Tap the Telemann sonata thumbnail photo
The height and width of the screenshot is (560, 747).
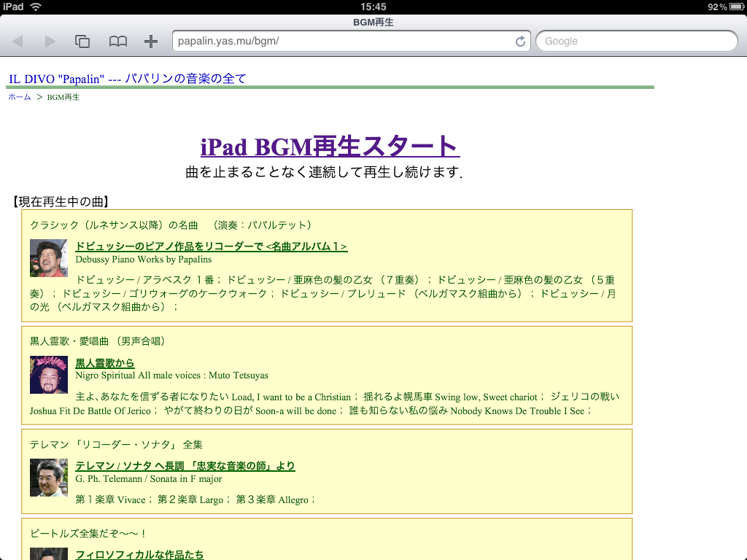(x=49, y=478)
